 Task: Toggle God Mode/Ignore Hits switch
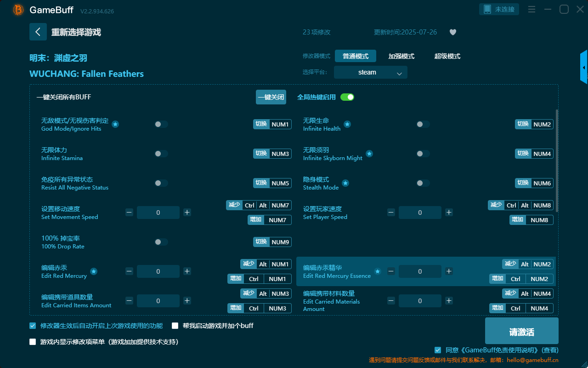coord(161,124)
